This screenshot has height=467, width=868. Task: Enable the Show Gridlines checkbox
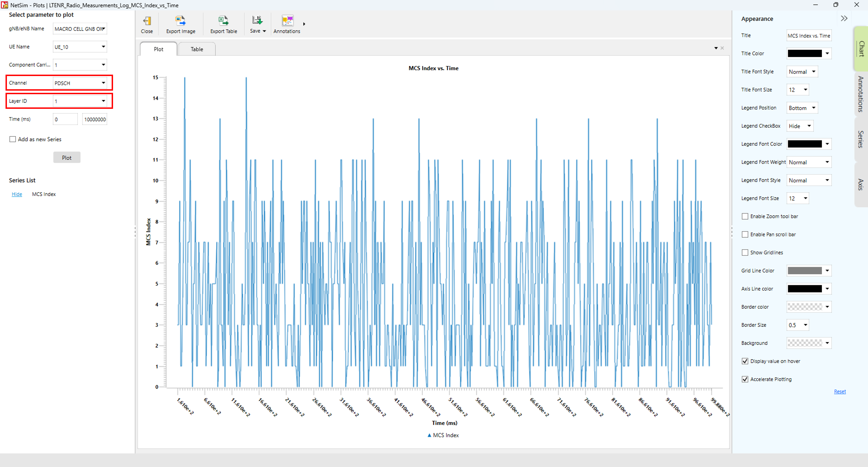click(745, 253)
